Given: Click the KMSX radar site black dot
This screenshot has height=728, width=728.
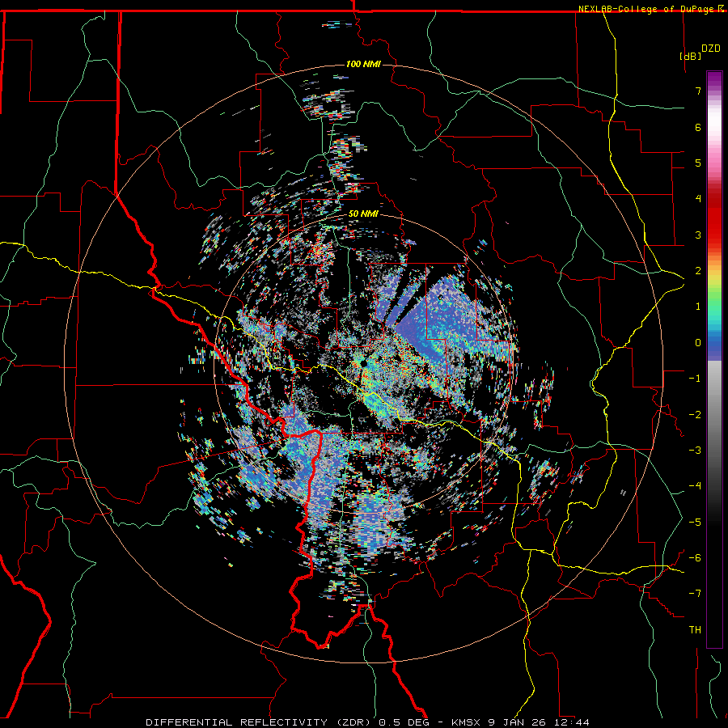Looking at the screenshot, I should (x=363, y=363).
